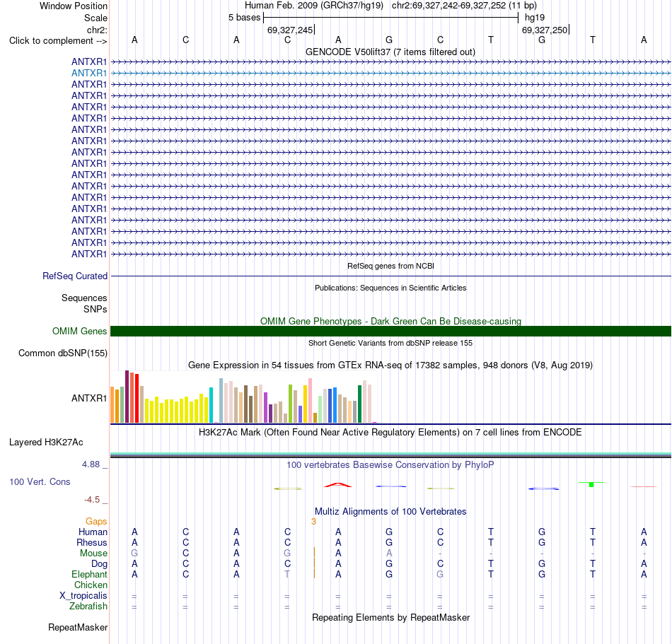Click the Scale label

(95, 18)
